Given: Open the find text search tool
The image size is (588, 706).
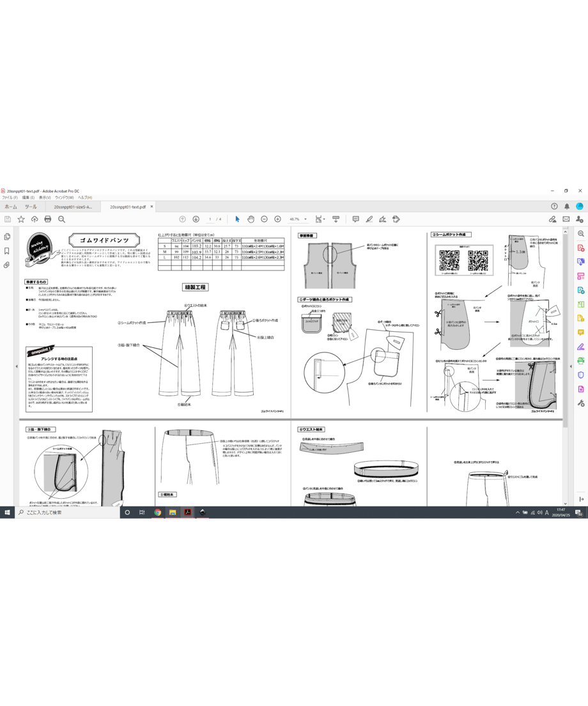Looking at the screenshot, I should point(61,219).
